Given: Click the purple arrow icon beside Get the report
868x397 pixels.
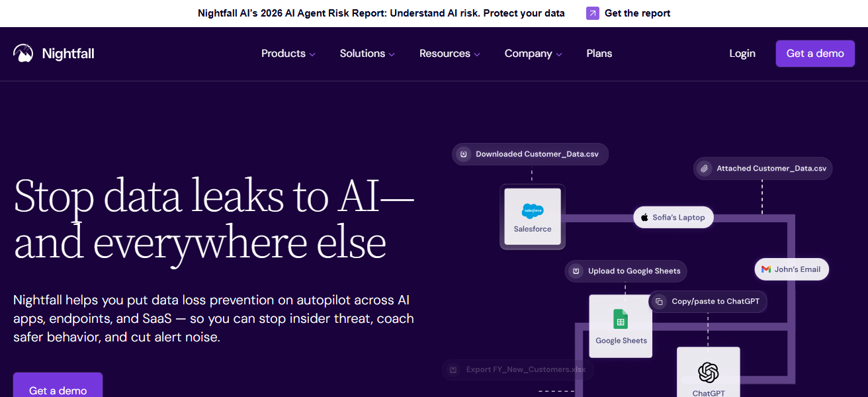Looking at the screenshot, I should point(593,13).
